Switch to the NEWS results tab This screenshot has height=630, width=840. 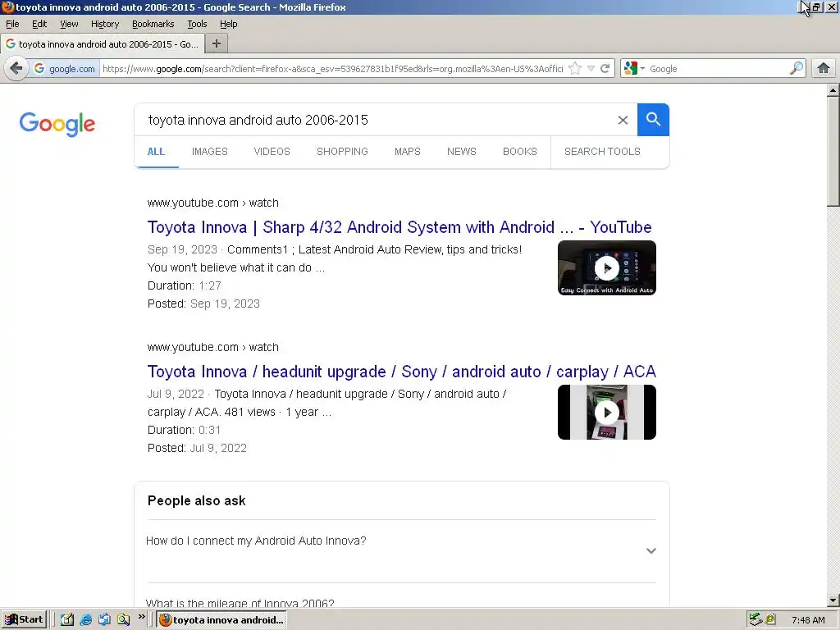[x=462, y=152]
